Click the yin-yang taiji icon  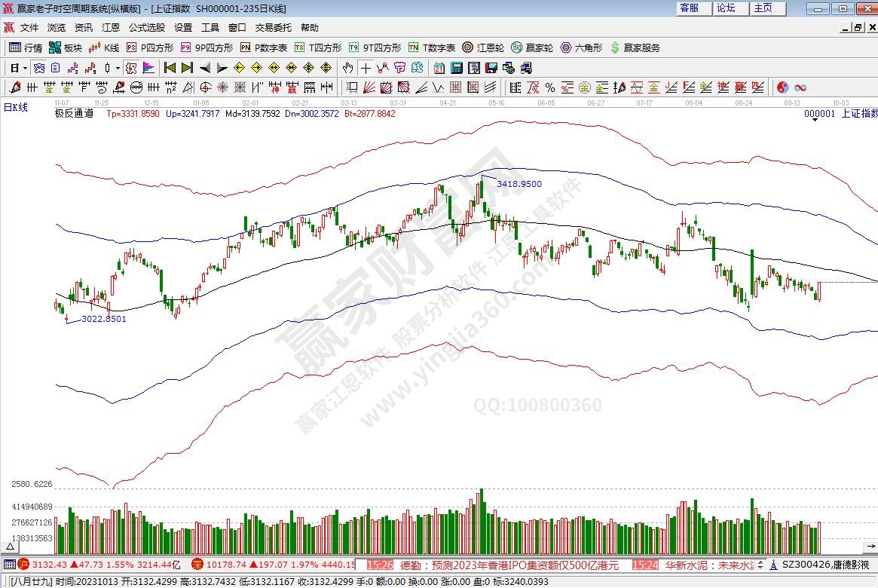[x=782, y=87]
